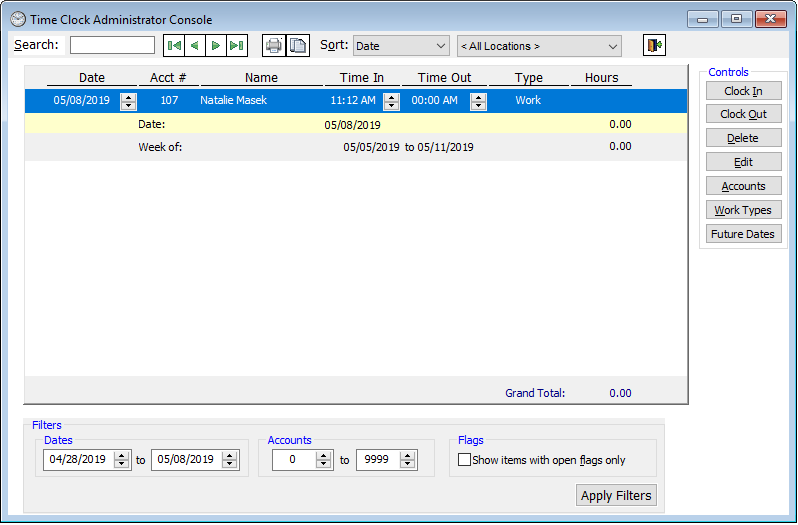Viewport: 798px width, 525px height.
Task: Click the copy pages icon beside the printer
Action: point(298,46)
